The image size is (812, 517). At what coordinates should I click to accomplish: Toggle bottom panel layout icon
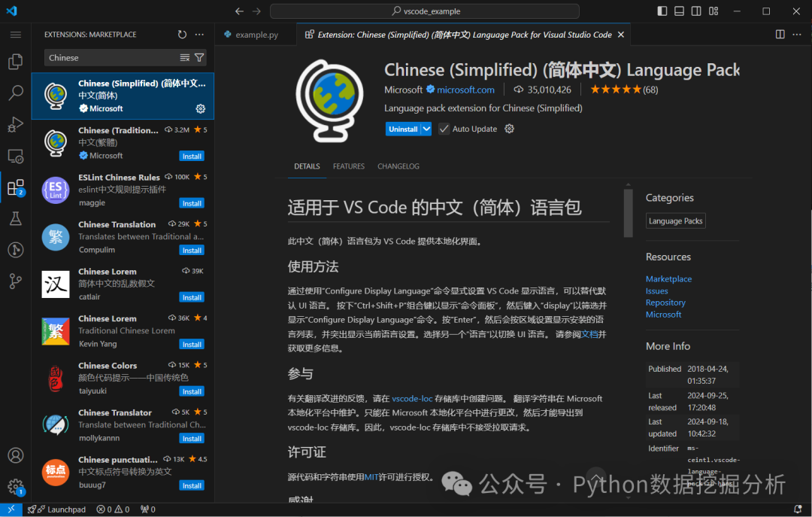[x=680, y=11]
